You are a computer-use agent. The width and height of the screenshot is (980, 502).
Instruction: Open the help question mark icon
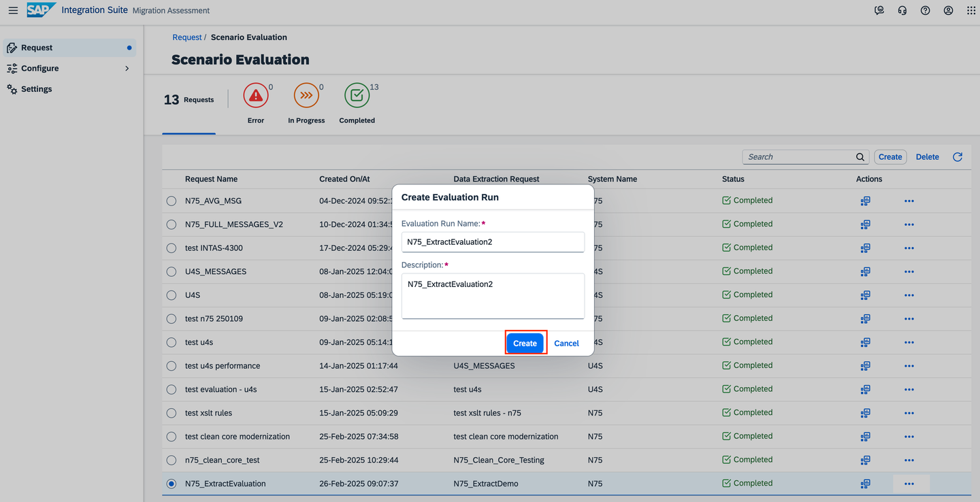925,10
